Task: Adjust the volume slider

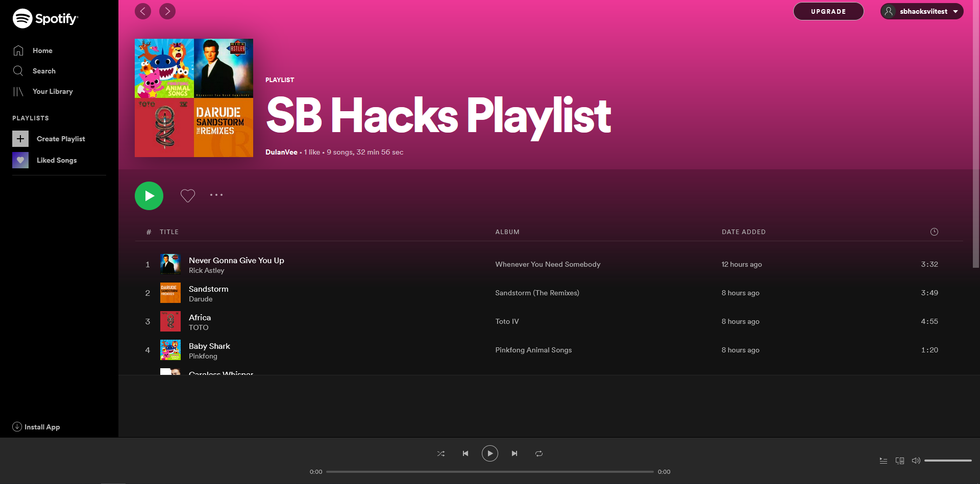Action: pyautogui.click(x=948, y=461)
